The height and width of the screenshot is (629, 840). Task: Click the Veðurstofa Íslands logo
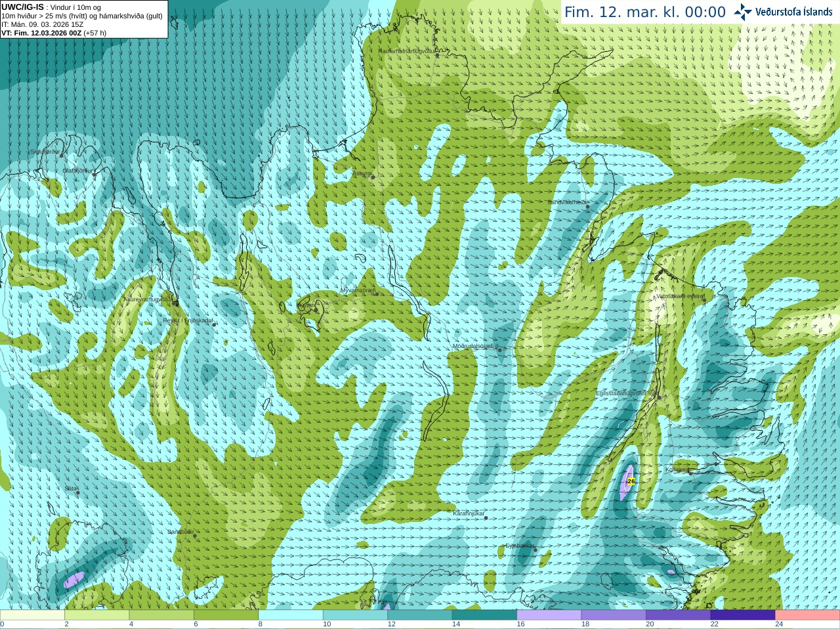(783, 12)
